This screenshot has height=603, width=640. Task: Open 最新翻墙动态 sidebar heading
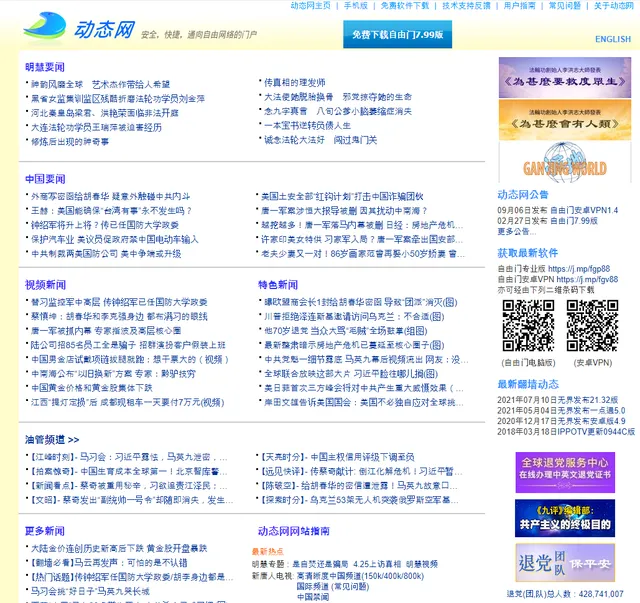528,384
